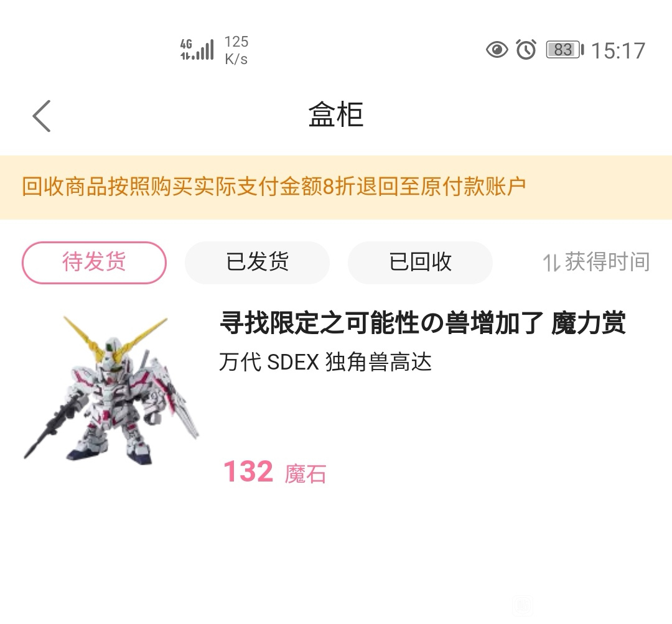Tap the alarm clock status icon
This screenshot has width=672, height=624.
tap(526, 49)
